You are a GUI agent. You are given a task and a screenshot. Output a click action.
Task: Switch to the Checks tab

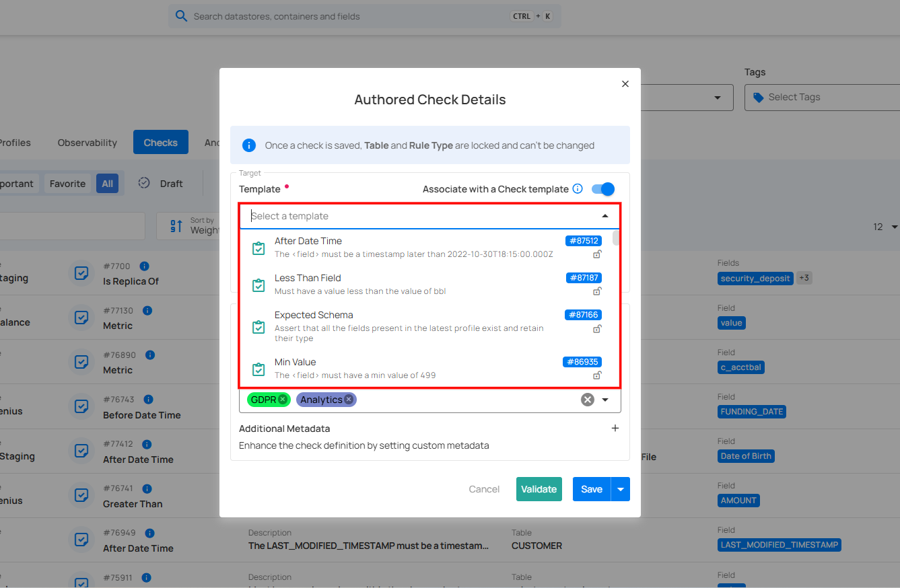coord(161,143)
